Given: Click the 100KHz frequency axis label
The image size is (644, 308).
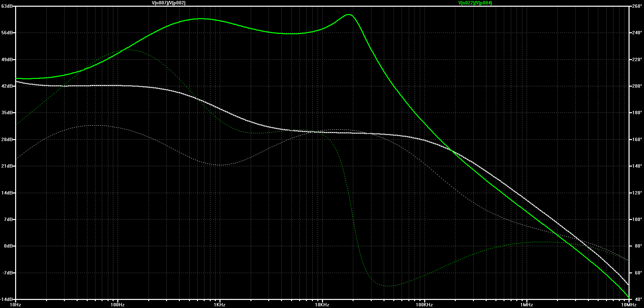Looking at the screenshot, I should tap(424, 305).
